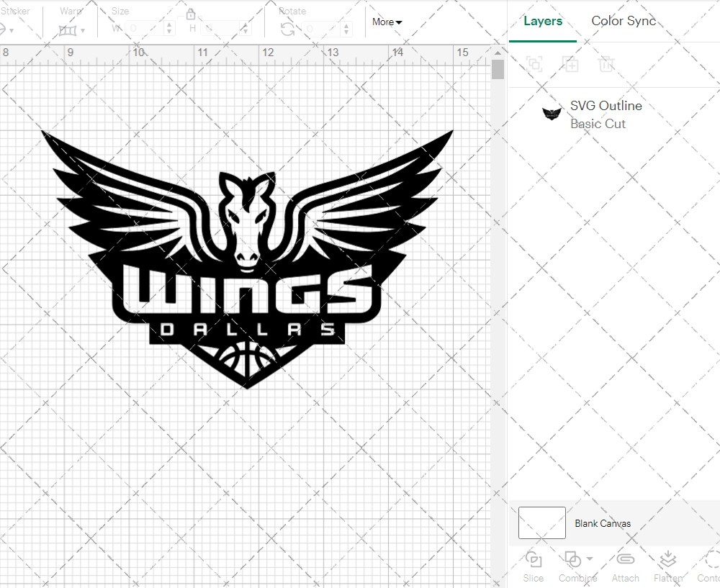Switch to the Color Sync tab

624,21
